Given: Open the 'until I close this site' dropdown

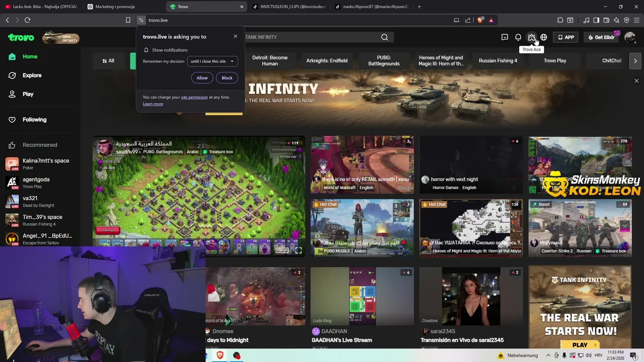Looking at the screenshot, I should click(x=212, y=61).
